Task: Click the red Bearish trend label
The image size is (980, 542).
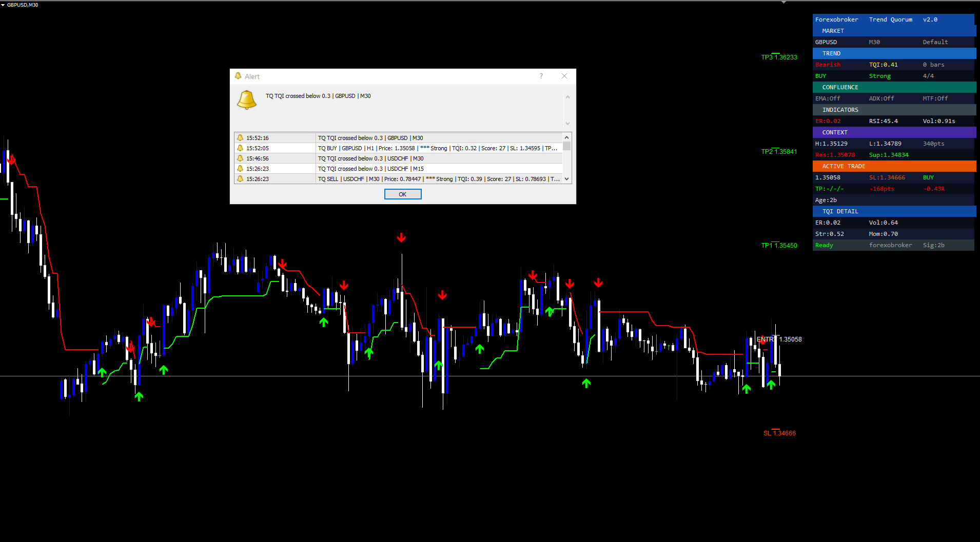Action: pyautogui.click(x=828, y=65)
